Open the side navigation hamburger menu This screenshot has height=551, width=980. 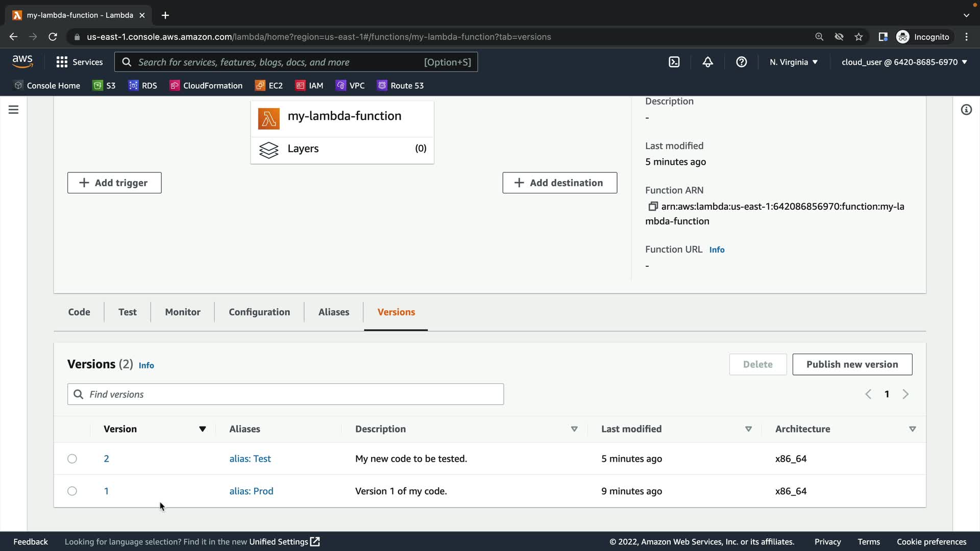click(x=14, y=110)
